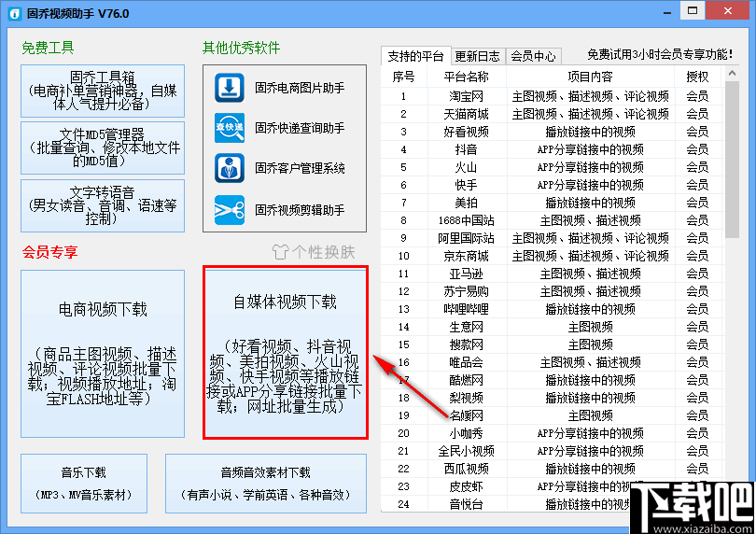Maximize the 固乔视频助手 window

pos(693,10)
